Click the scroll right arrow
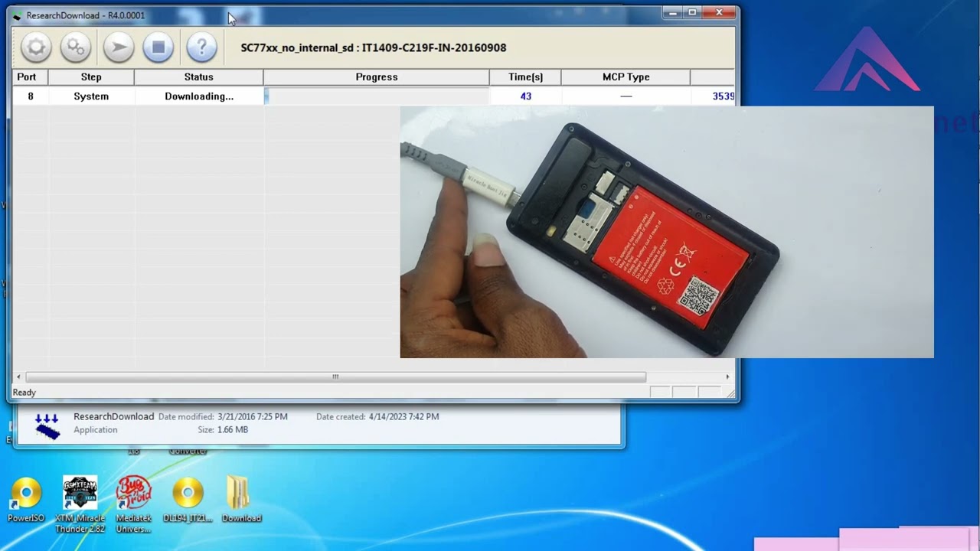 click(727, 377)
